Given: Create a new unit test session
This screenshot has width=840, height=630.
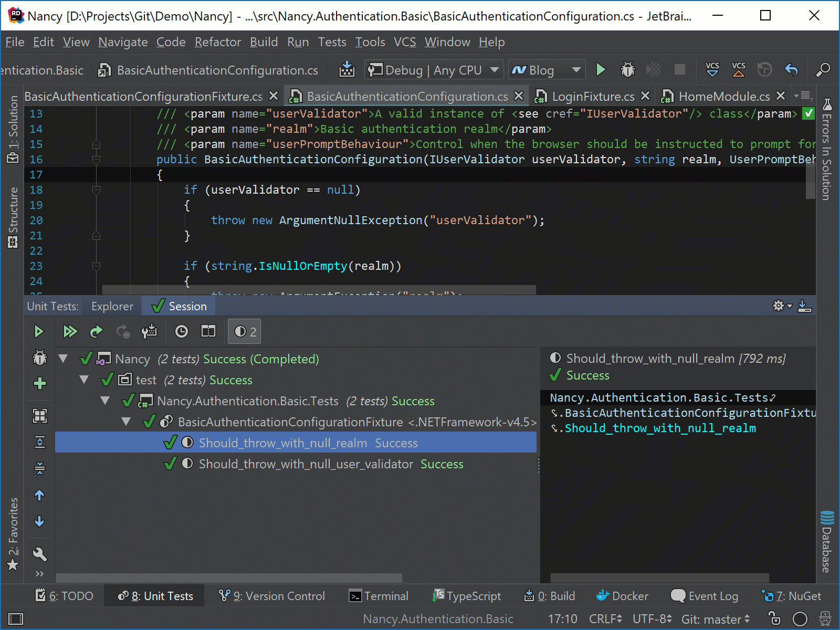Looking at the screenshot, I should pyautogui.click(x=39, y=384).
